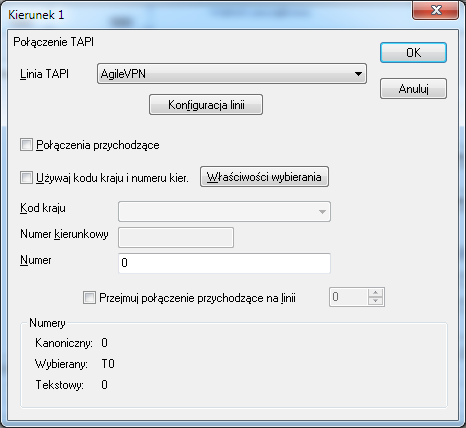This screenshot has height=428, width=466.
Task: Open the Kod kraju dropdown
Action: tap(224, 211)
